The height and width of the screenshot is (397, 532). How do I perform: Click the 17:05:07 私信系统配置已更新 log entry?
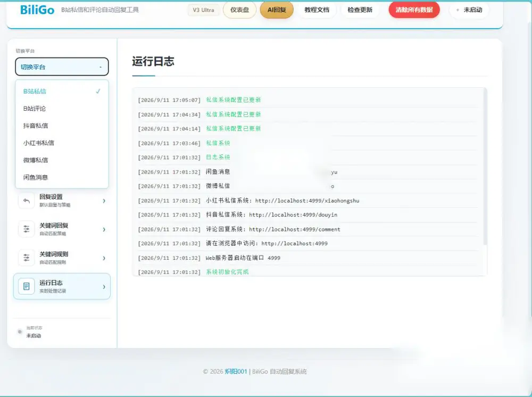(x=307, y=100)
